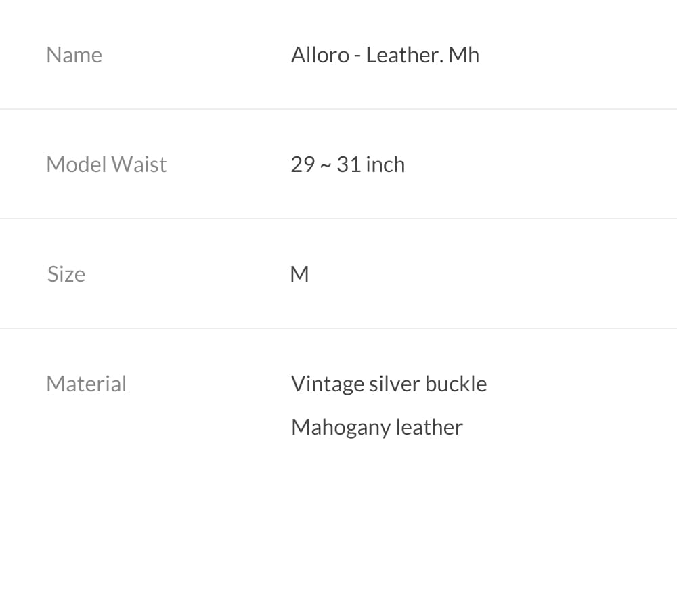This screenshot has height=616, width=677.
Task: Click the divider line beneath Name row
Action: tap(338, 109)
